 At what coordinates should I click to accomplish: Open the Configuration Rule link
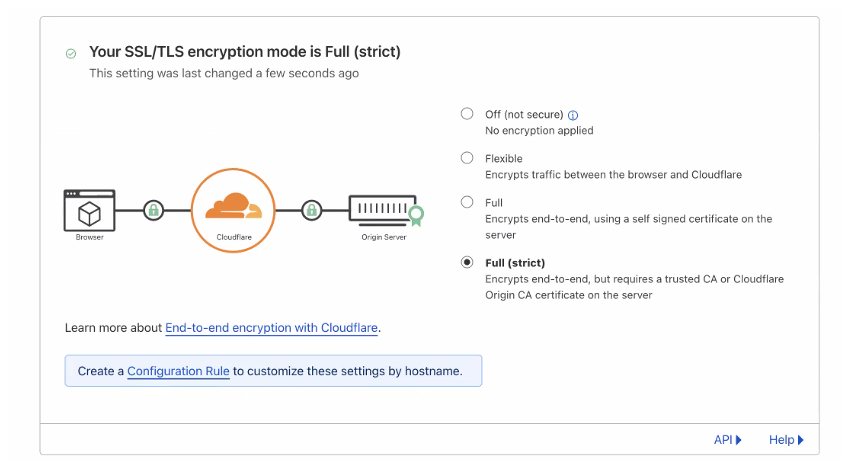178,371
